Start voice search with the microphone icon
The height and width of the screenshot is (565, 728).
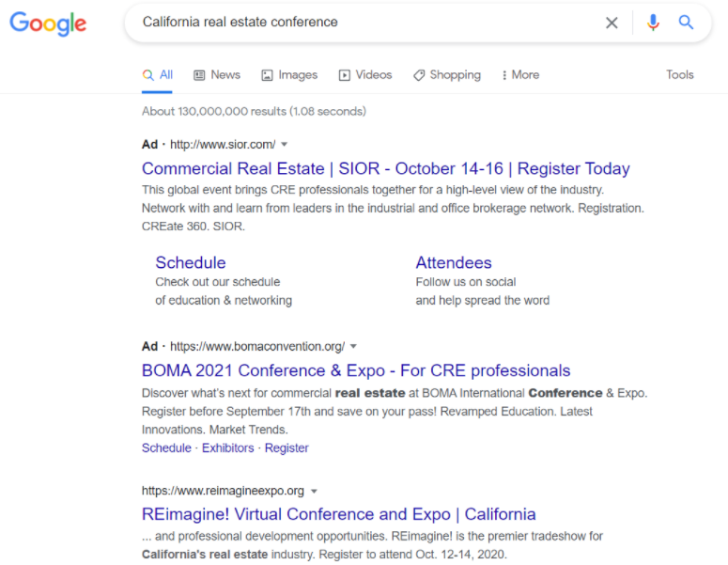coord(653,23)
